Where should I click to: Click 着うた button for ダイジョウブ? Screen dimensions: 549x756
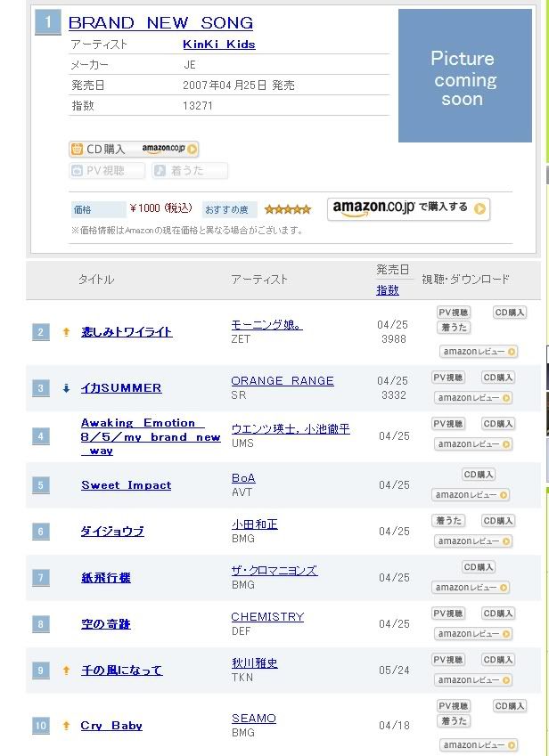coord(448,521)
